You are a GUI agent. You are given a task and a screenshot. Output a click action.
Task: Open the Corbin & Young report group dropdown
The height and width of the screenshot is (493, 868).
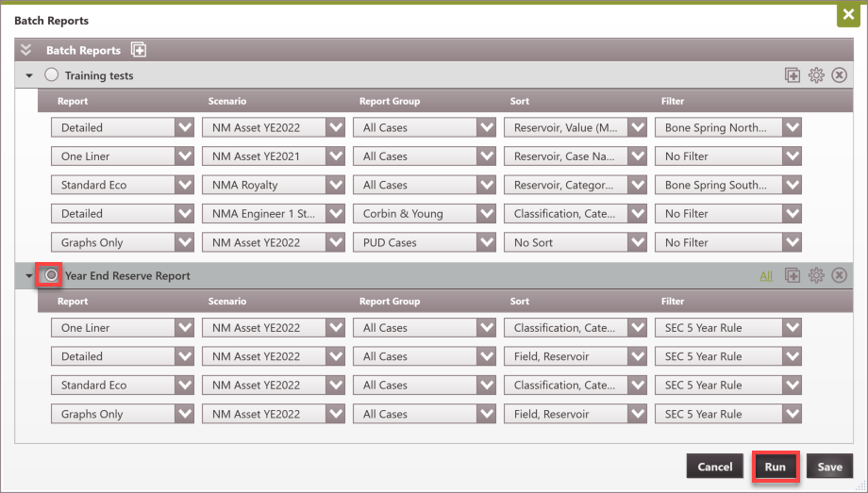pyautogui.click(x=486, y=214)
